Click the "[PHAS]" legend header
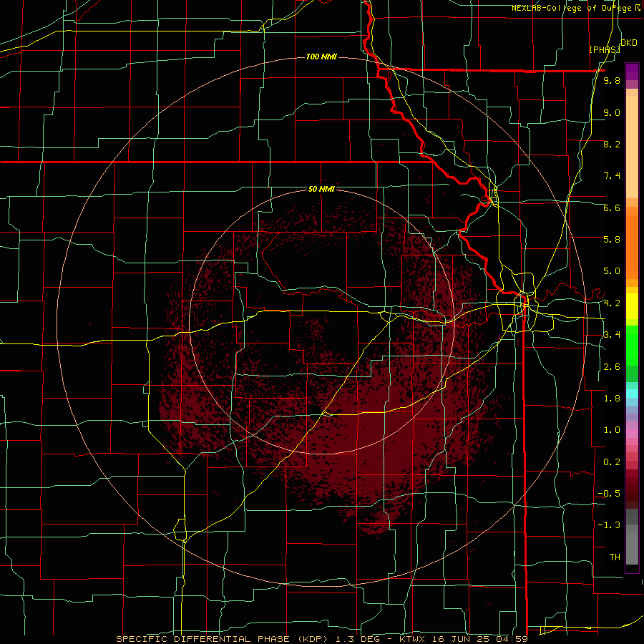Viewport: 644px width, 644px height. [605, 50]
